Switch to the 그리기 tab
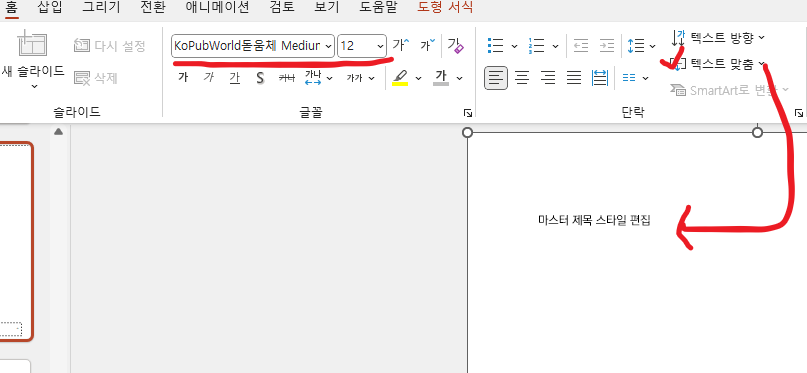The height and width of the screenshot is (373, 807). [x=101, y=7]
